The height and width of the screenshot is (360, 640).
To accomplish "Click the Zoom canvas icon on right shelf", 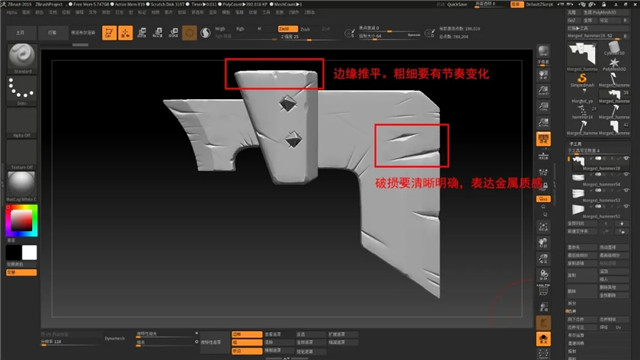I will click(543, 91).
